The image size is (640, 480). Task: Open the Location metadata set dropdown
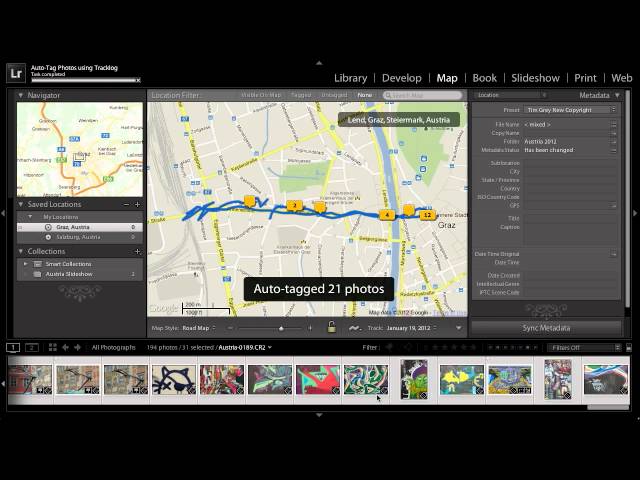tap(512, 95)
